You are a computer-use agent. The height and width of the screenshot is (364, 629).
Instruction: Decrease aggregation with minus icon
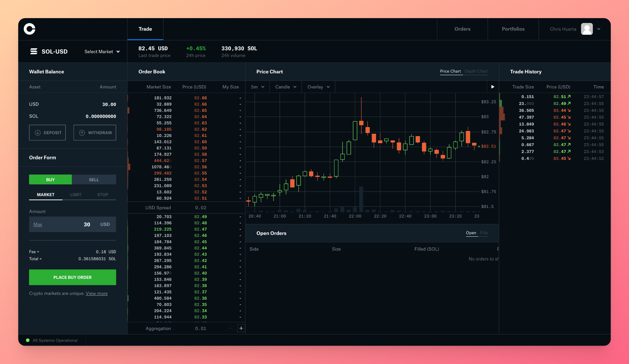tap(231, 328)
